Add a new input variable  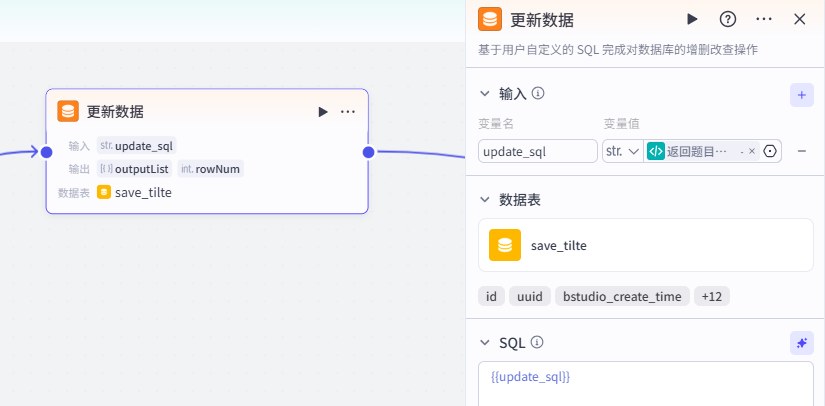[802, 95]
